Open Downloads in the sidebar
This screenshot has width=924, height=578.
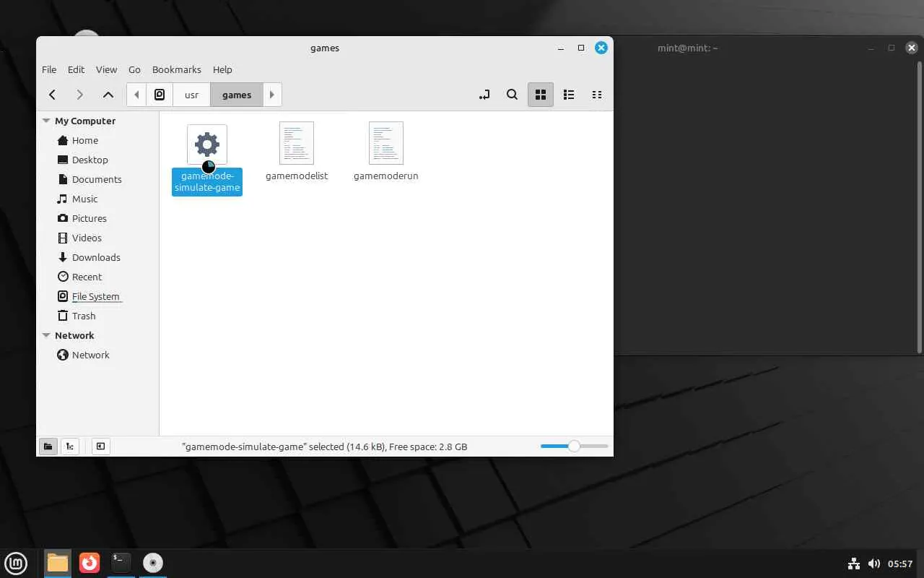click(x=96, y=257)
